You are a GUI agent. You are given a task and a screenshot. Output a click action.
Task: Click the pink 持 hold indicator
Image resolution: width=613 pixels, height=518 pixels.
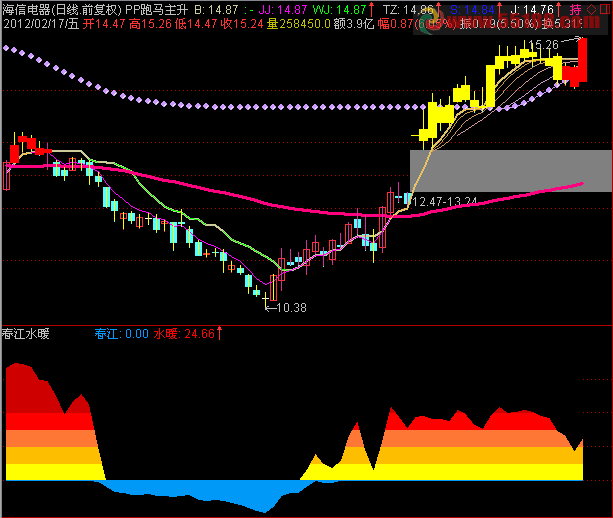click(575, 9)
